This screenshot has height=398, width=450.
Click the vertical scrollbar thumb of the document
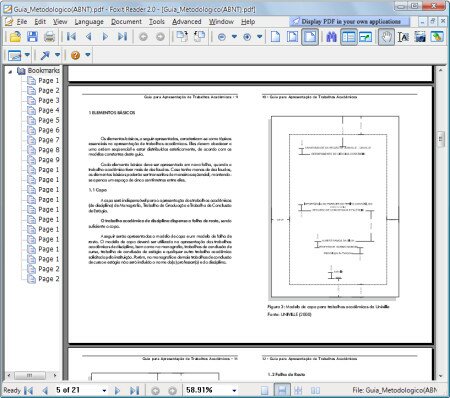441,138
